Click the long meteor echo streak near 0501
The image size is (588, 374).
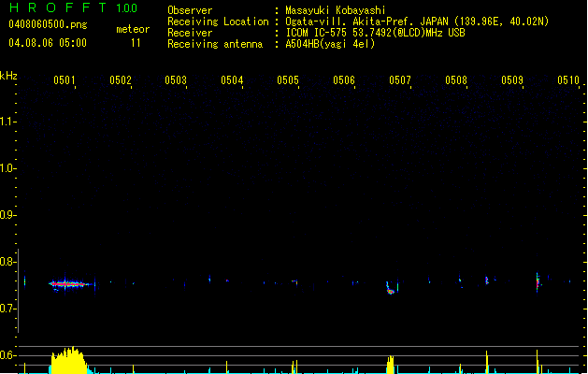(x=70, y=284)
